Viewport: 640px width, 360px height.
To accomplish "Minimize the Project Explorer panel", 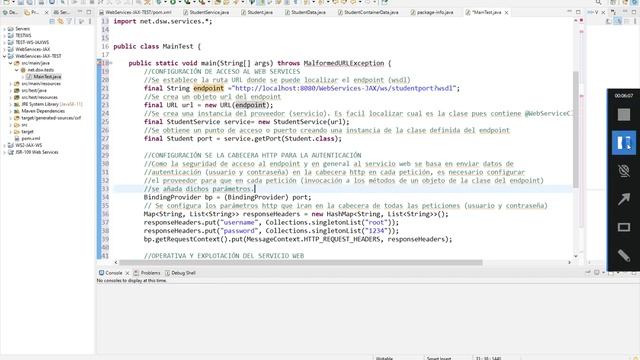I will (80, 12).
